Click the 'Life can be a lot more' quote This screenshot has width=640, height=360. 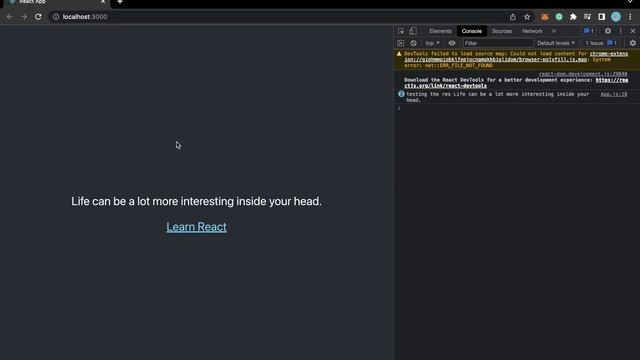coord(196,201)
